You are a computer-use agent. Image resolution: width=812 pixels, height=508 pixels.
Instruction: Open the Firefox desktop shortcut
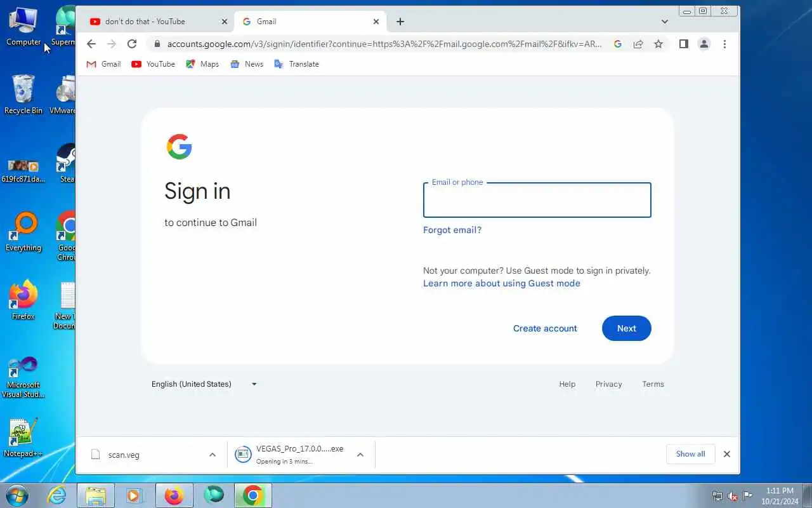(23, 300)
